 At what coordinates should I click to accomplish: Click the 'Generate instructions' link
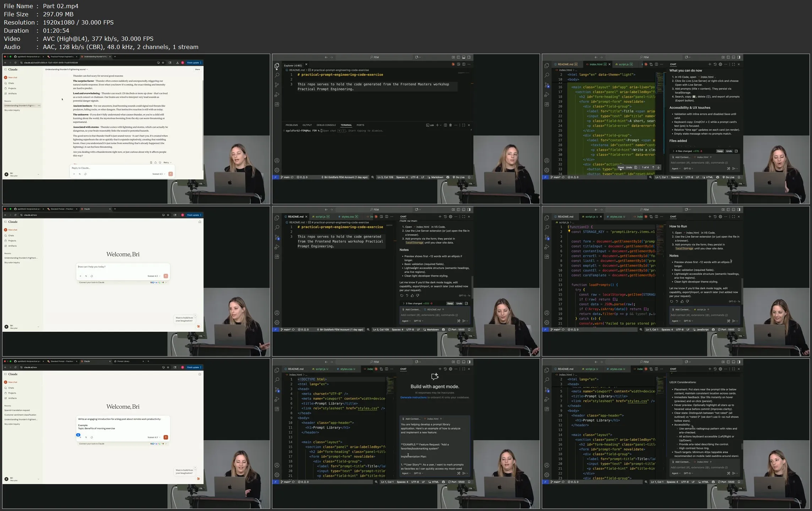coord(413,397)
